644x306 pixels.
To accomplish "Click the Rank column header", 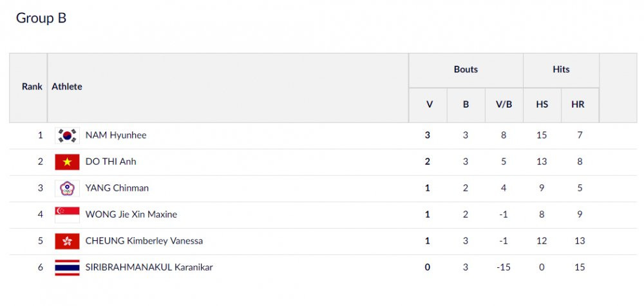I will (32, 87).
